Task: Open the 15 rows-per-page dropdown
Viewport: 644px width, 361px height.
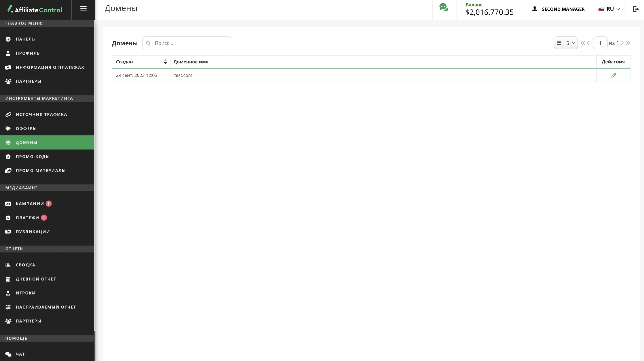Action: click(566, 43)
